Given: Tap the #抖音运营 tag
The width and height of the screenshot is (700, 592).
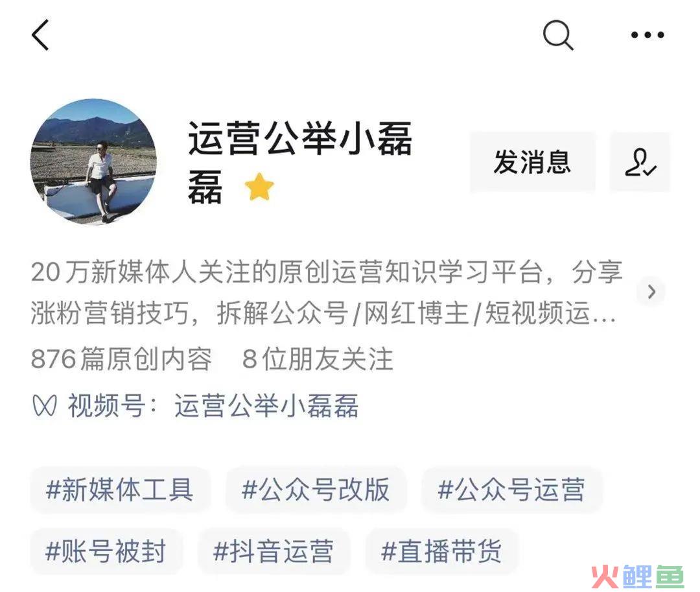Looking at the screenshot, I should click(x=274, y=551).
